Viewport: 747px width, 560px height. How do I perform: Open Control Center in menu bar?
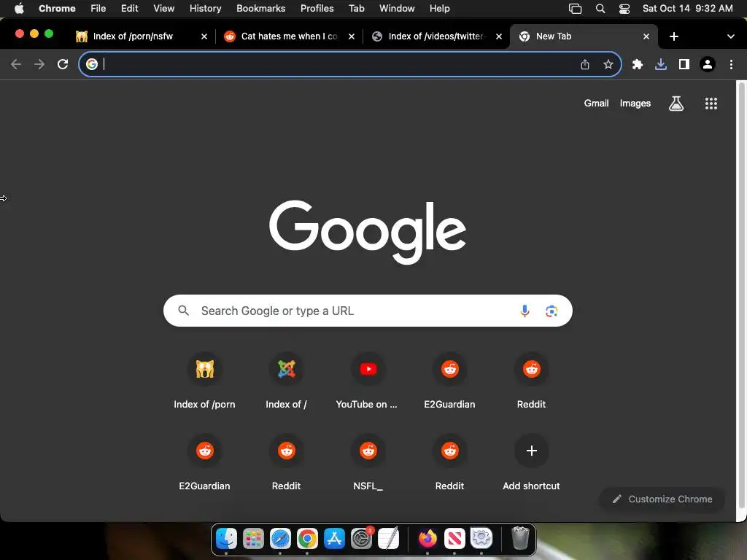coord(624,9)
